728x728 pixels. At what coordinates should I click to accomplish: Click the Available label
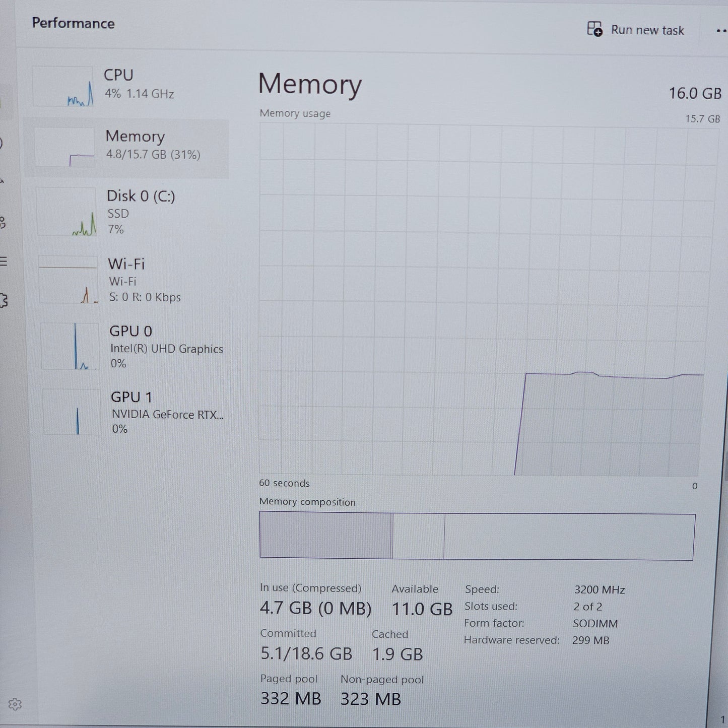pyautogui.click(x=415, y=588)
